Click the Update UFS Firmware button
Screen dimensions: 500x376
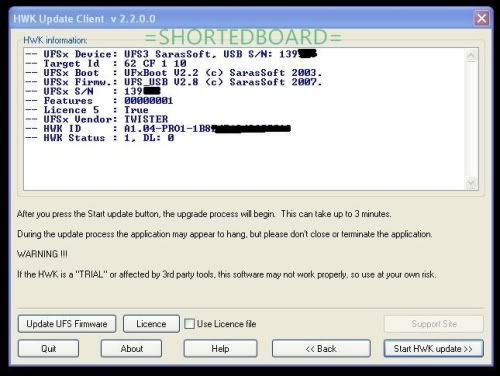67,324
